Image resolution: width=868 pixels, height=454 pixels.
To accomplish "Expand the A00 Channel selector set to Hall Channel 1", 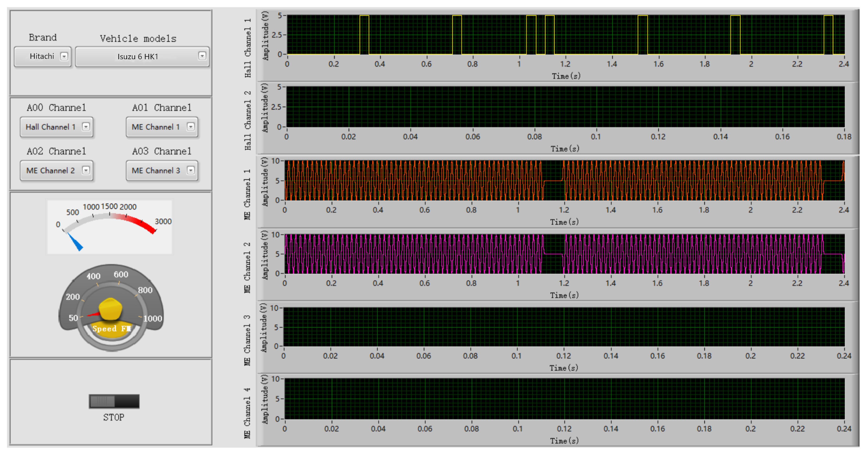I will click(x=56, y=127).
